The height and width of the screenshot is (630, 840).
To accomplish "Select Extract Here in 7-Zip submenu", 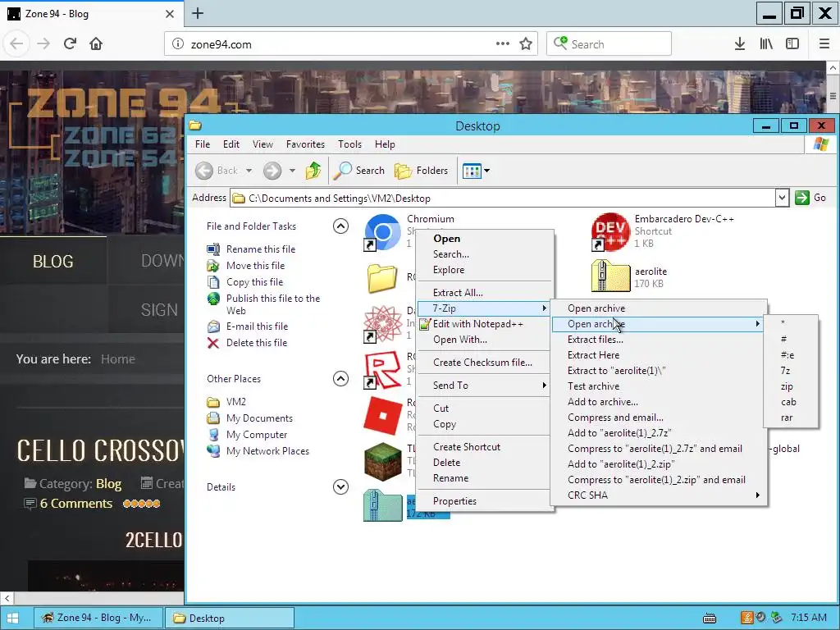I will [659, 355].
